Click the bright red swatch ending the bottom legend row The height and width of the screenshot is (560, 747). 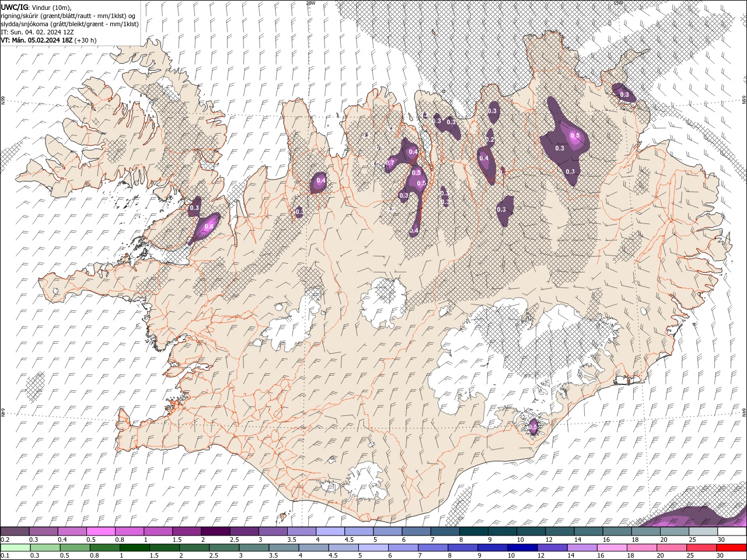point(731,548)
